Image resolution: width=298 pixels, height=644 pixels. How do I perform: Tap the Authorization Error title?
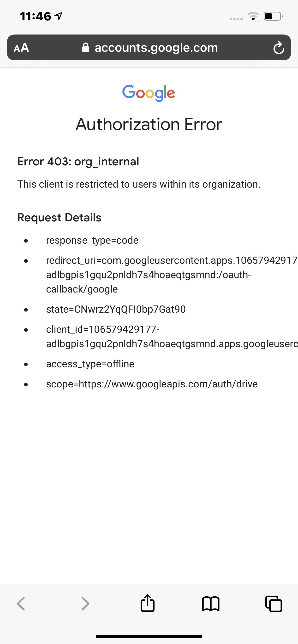click(x=149, y=124)
